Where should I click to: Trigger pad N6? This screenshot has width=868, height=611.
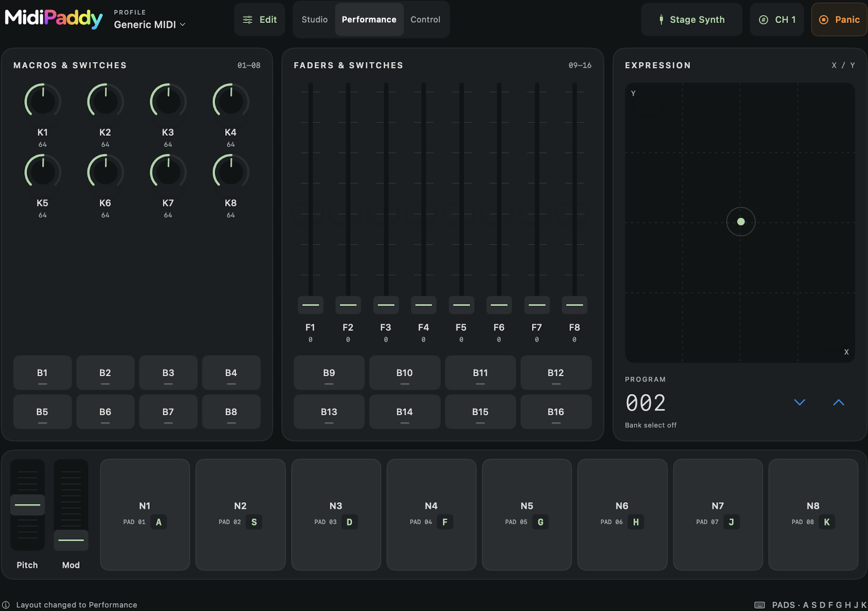click(622, 514)
